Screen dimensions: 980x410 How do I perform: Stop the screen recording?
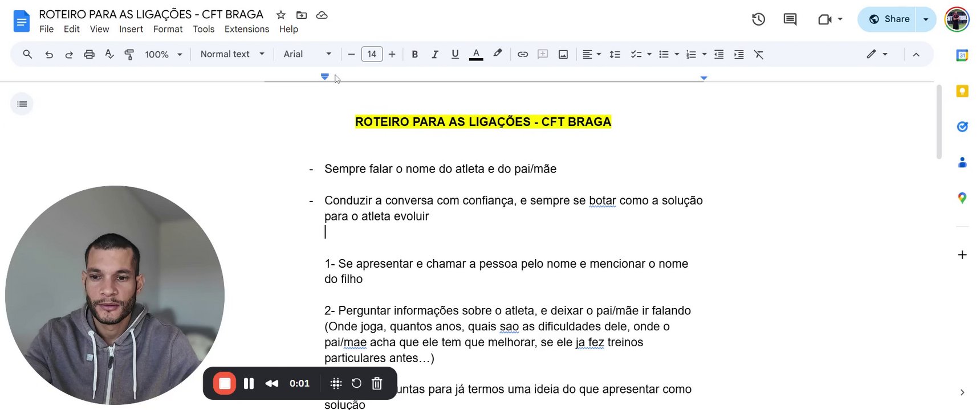coord(225,384)
